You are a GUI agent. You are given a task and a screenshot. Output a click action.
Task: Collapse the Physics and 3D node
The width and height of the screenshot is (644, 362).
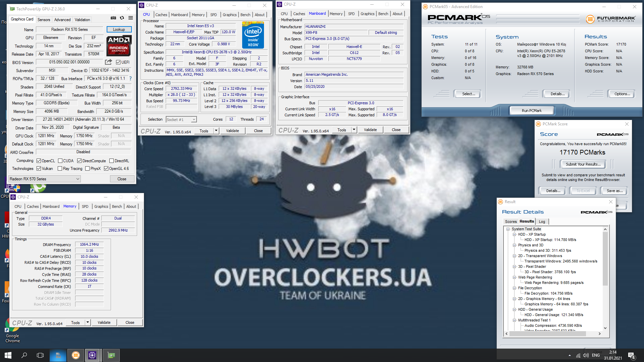pos(515,245)
